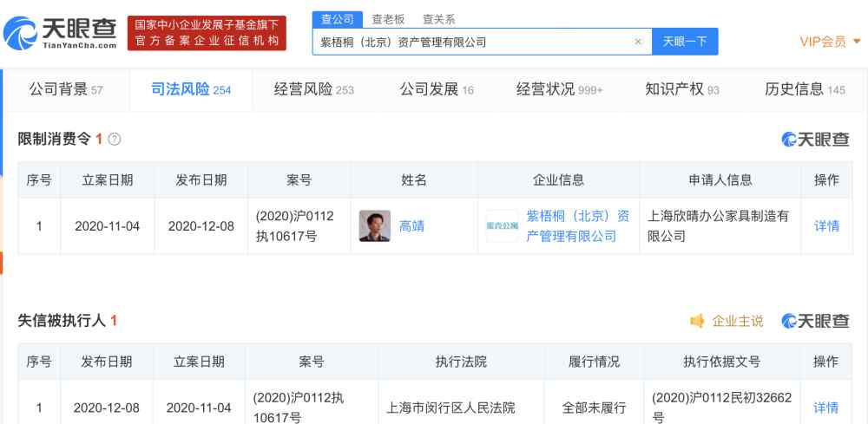Open 紫梧桐（北京）资产管理有限公司 link in the table

click(578, 226)
